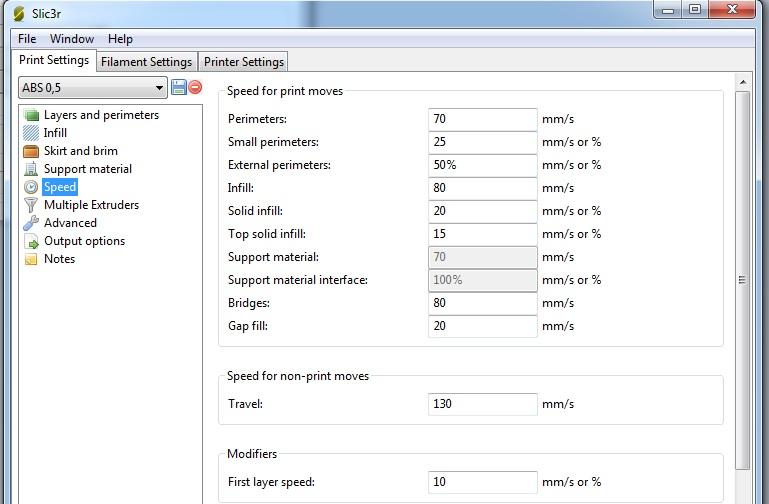The image size is (769, 504).
Task: Click the save preset floppy disk icon
Action: click(179, 87)
